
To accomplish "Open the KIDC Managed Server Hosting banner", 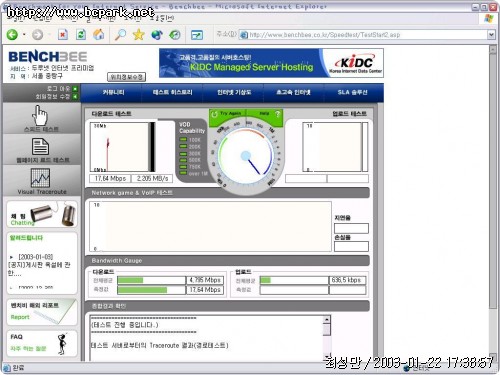I will click(271, 63).
